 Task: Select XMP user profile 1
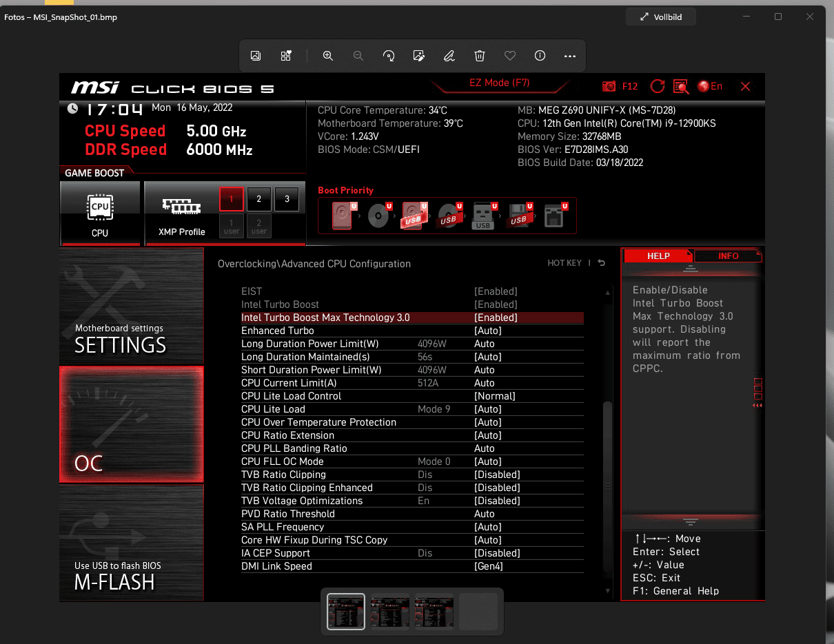232,226
